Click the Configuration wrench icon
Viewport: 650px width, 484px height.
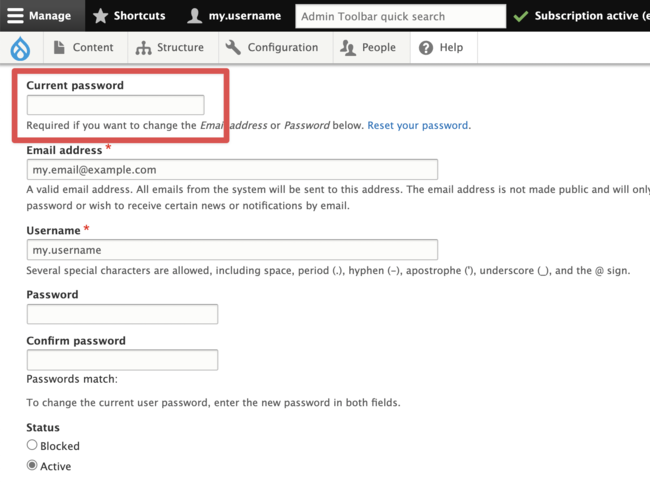[x=233, y=47]
